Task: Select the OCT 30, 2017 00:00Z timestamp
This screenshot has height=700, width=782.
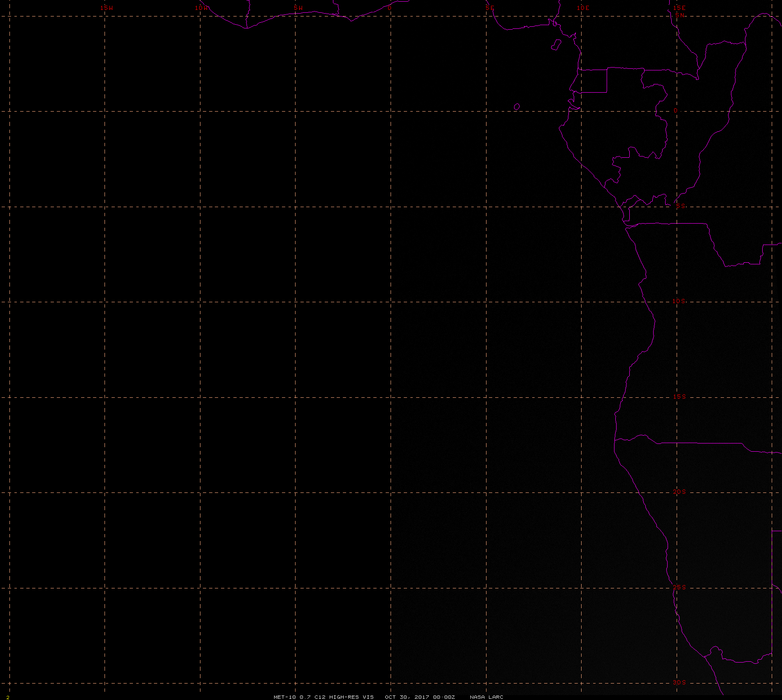Action: [x=420, y=697]
